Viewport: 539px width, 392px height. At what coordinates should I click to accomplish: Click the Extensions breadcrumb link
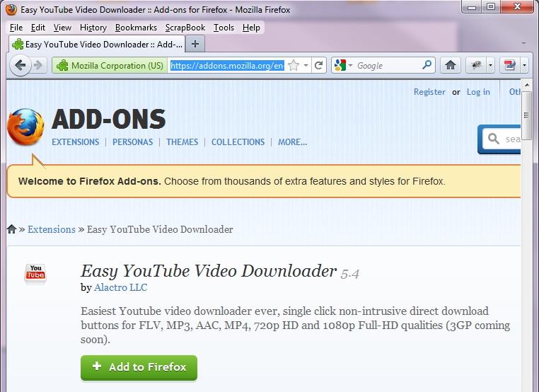pos(52,229)
